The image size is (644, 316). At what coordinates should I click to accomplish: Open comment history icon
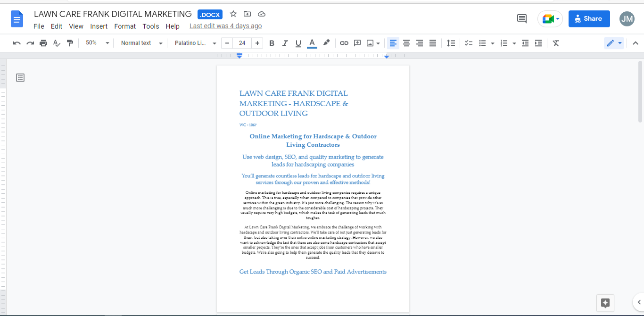coord(522,19)
